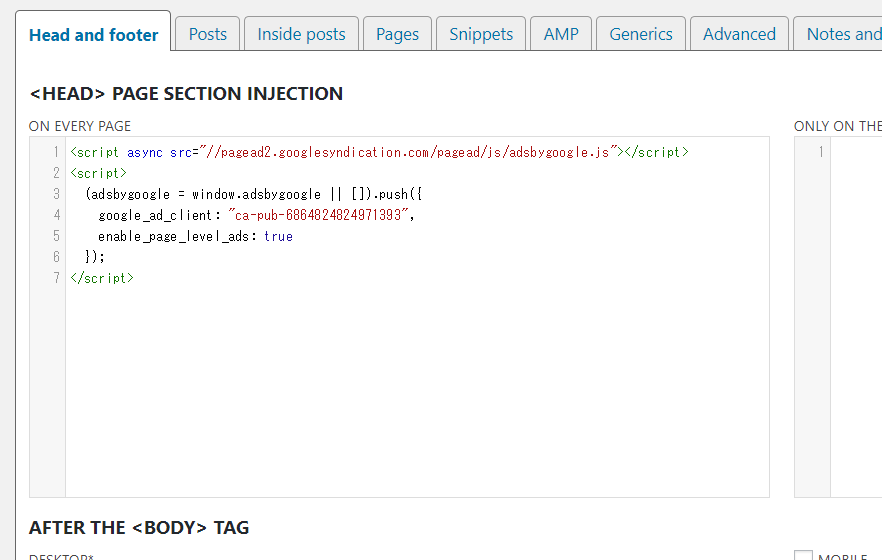Click the enable_page_level_ads: true line
This screenshot has height=560, width=882.
(195, 236)
